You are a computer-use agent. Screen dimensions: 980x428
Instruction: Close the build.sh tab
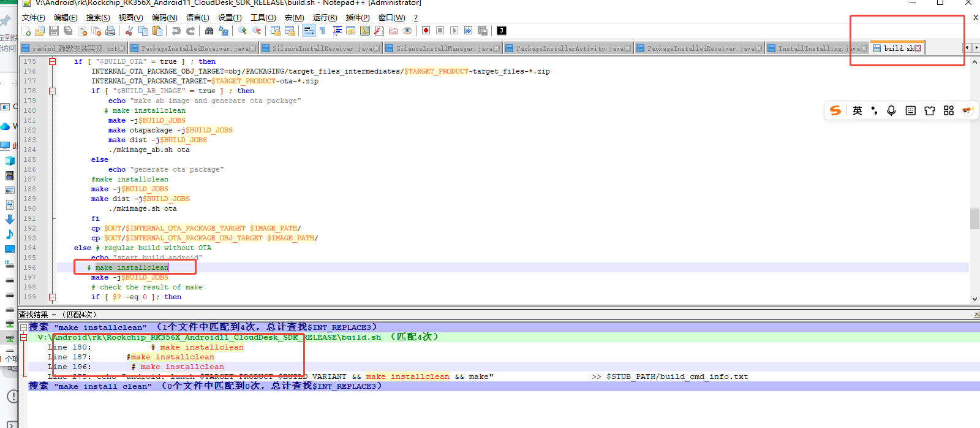[918, 48]
